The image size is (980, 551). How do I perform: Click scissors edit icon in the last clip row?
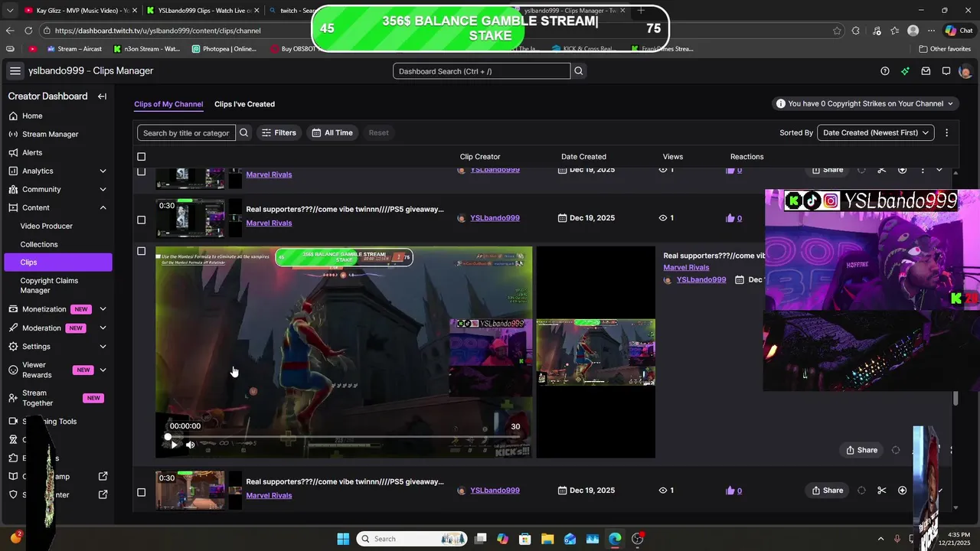(x=882, y=491)
